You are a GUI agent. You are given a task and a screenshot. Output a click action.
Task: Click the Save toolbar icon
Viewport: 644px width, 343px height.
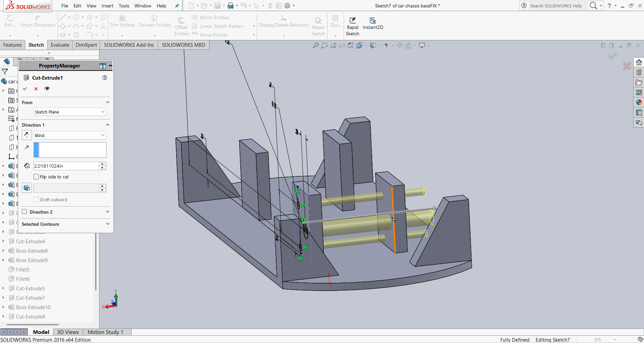[x=217, y=6]
